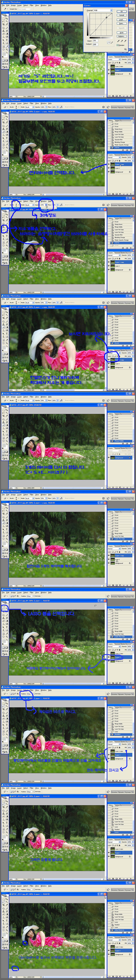This screenshot has width=136, height=980.
Task: Select the gray point eyedropper in Curves
Action: point(122,41)
